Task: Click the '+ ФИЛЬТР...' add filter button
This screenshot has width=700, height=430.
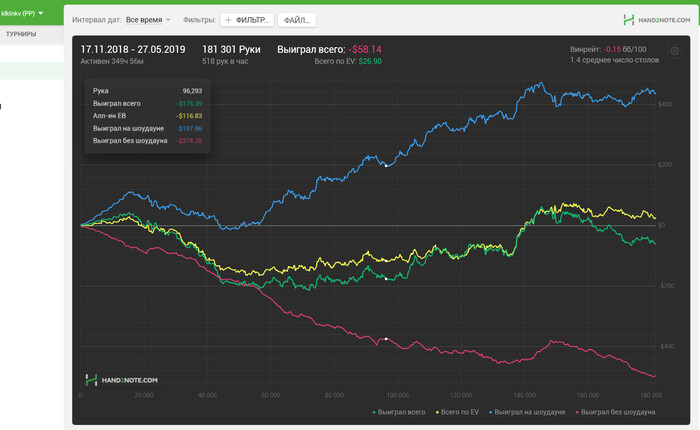Action: 247,20
